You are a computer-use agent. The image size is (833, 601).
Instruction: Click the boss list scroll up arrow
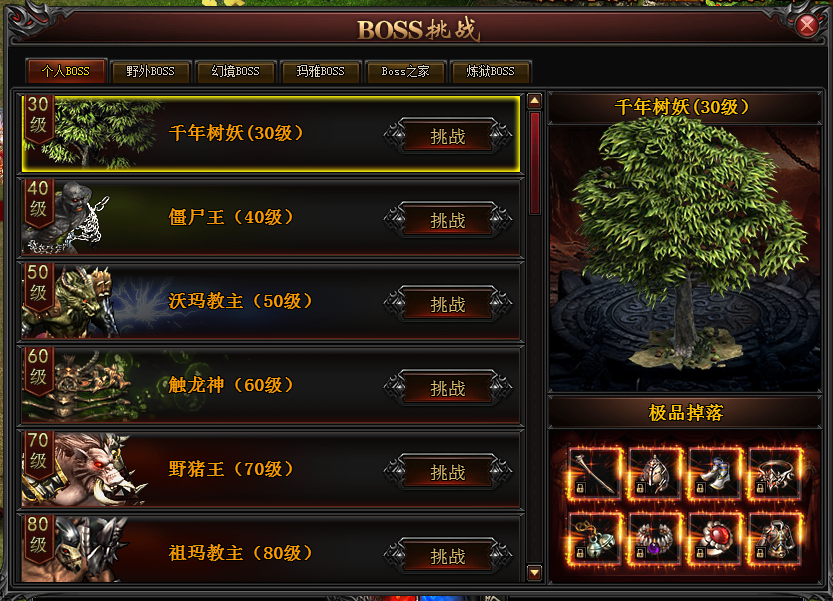click(x=534, y=100)
